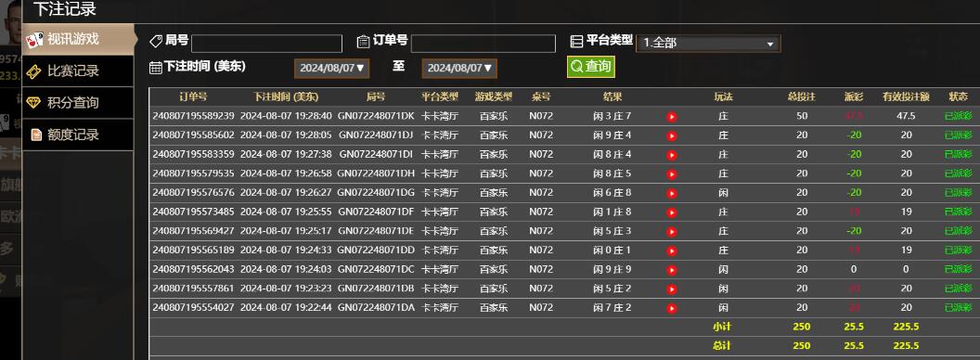
Task: Click the 局号 text input field
Action: [x=267, y=44]
